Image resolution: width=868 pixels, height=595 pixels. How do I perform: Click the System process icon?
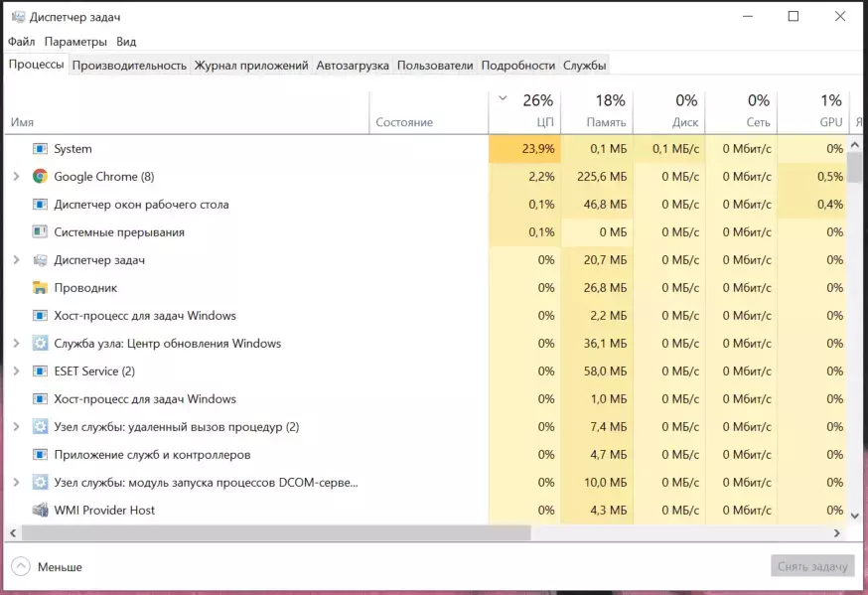point(40,148)
